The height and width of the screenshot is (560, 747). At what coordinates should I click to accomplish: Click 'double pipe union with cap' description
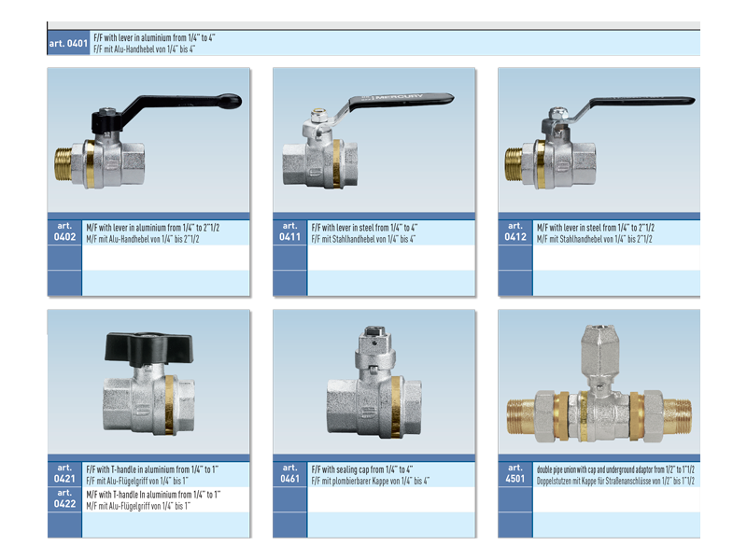pos(615,469)
